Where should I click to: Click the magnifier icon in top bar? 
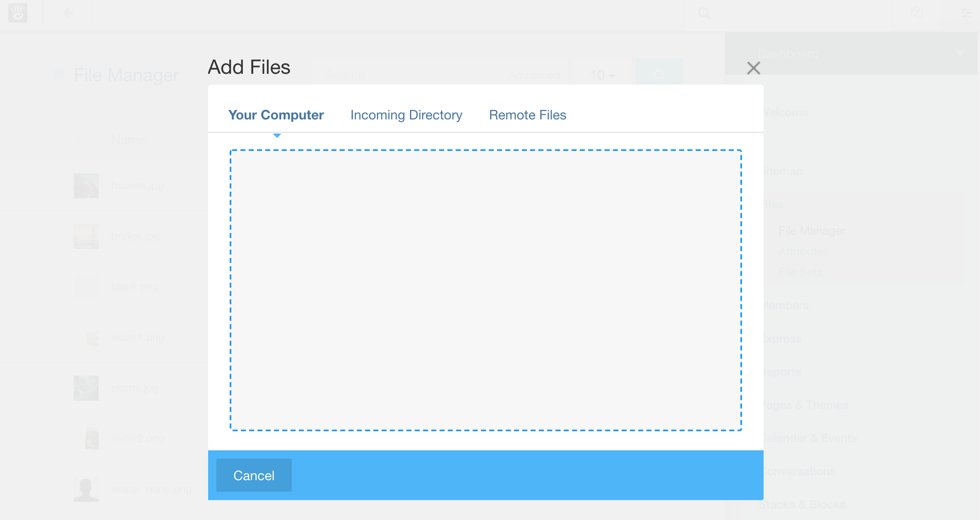(x=704, y=13)
